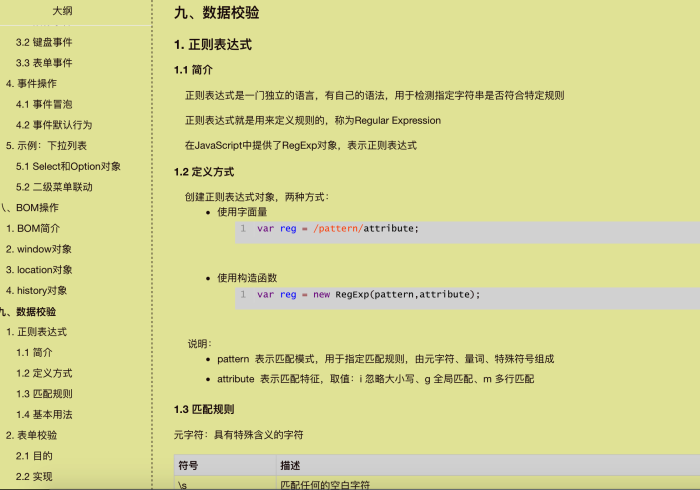Screen dimensions: 700x490
Task: Open outline item 3.2 键盘事件
Action: point(44,42)
